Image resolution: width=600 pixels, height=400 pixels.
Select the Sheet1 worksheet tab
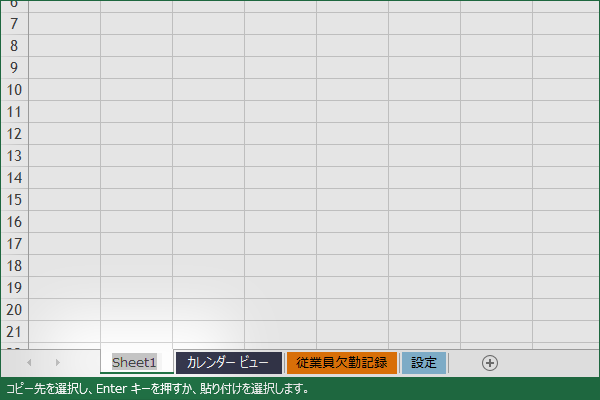[137, 362]
